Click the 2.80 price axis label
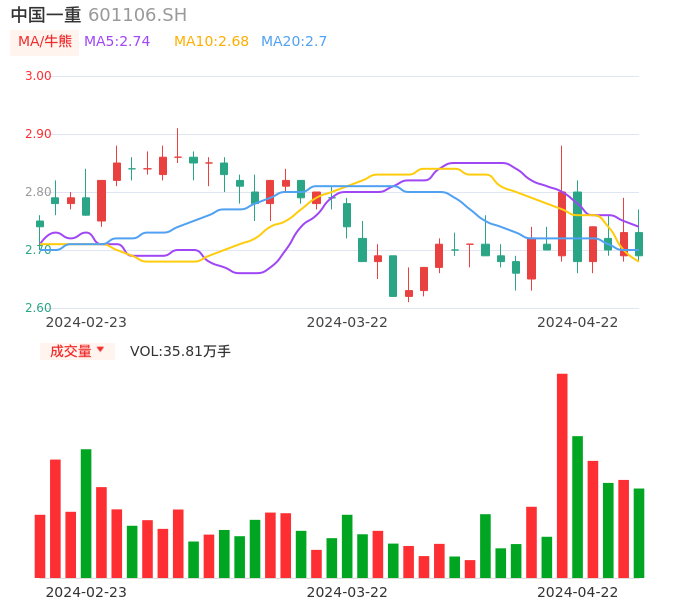686x606 pixels. point(38,192)
